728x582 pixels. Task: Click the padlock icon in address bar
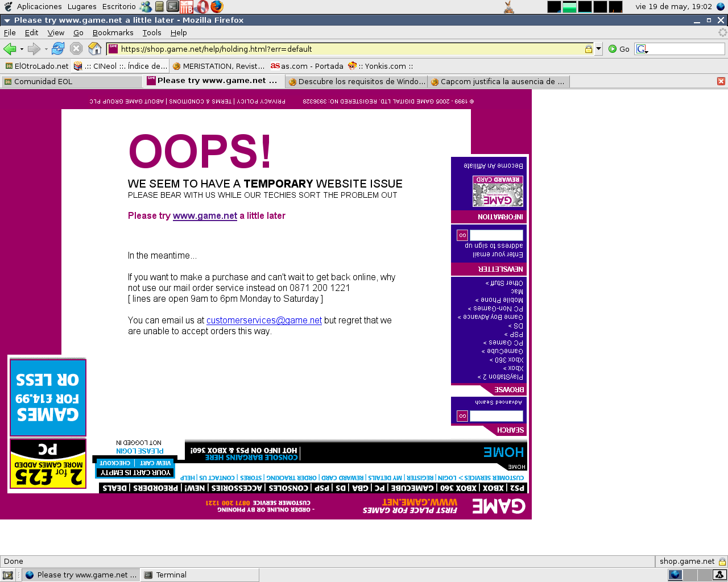589,49
